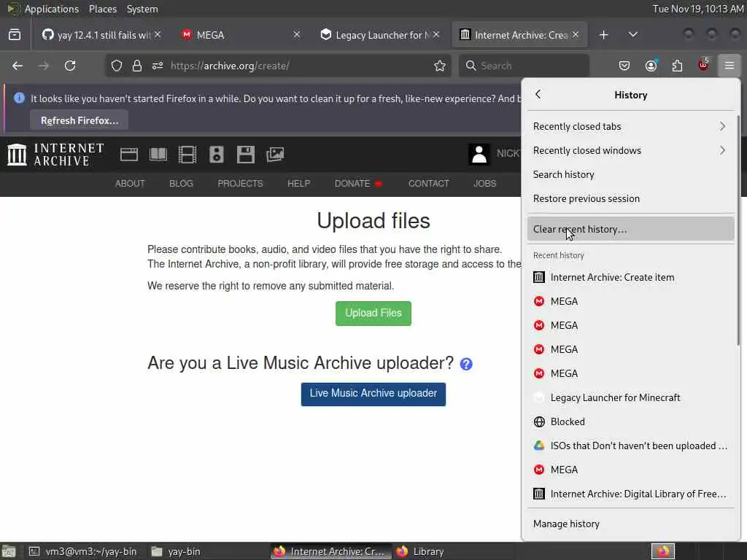The image size is (747, 560).
Task: Switch to the MEGA tab
Action: [241, 35]
